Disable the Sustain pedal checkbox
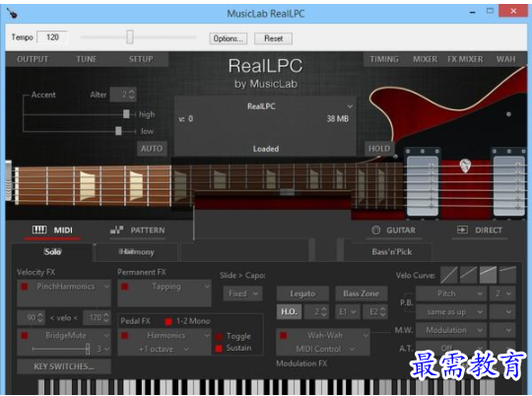The image size is (532, 396). click(219, 348)
